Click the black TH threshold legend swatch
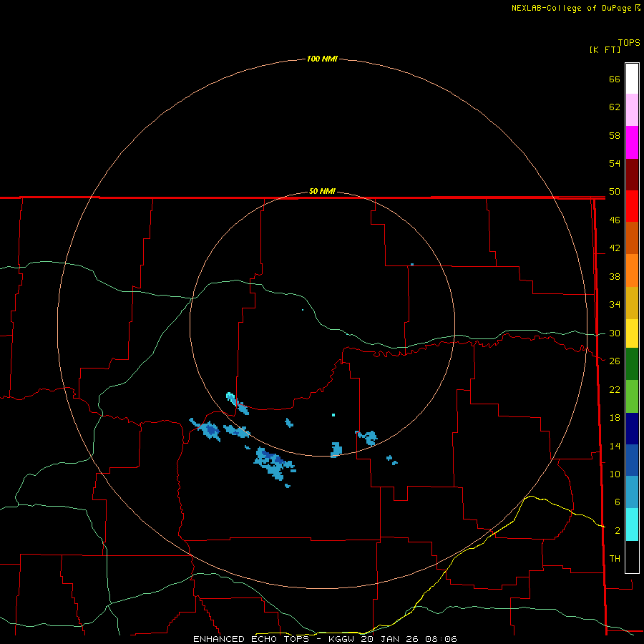 point(632,557)
